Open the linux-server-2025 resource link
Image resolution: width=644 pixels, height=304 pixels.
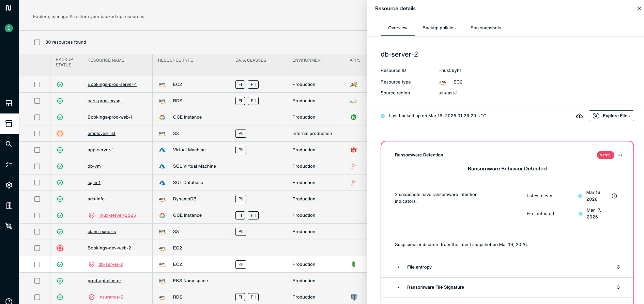pyautogui.click(x=117, y=215)
